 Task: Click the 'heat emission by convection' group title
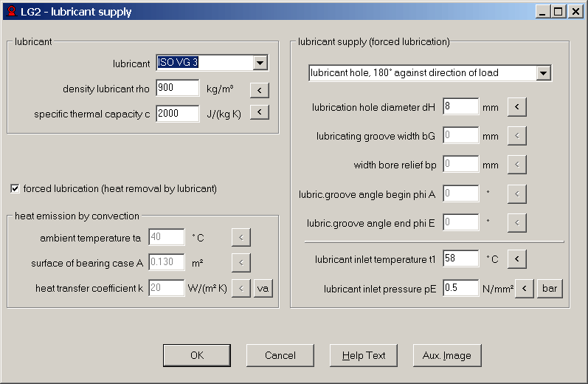tap(77, 216)
